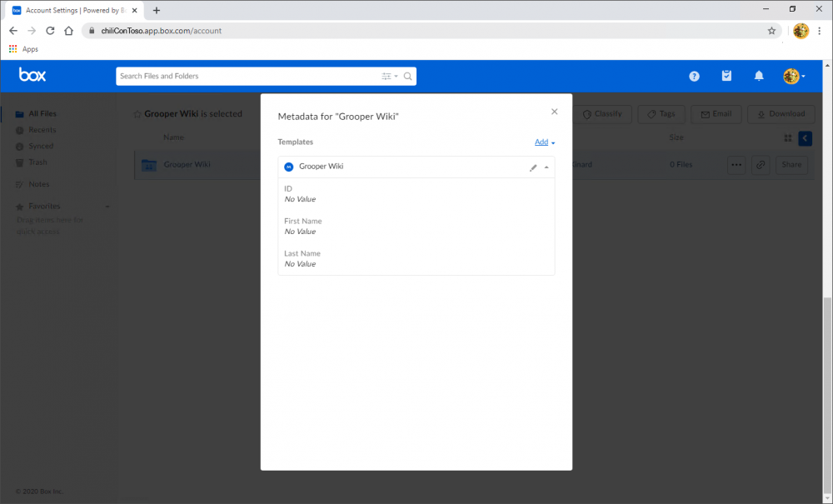Click the Tags button
This screenshot has height=504, width=833.
(661, 114)
